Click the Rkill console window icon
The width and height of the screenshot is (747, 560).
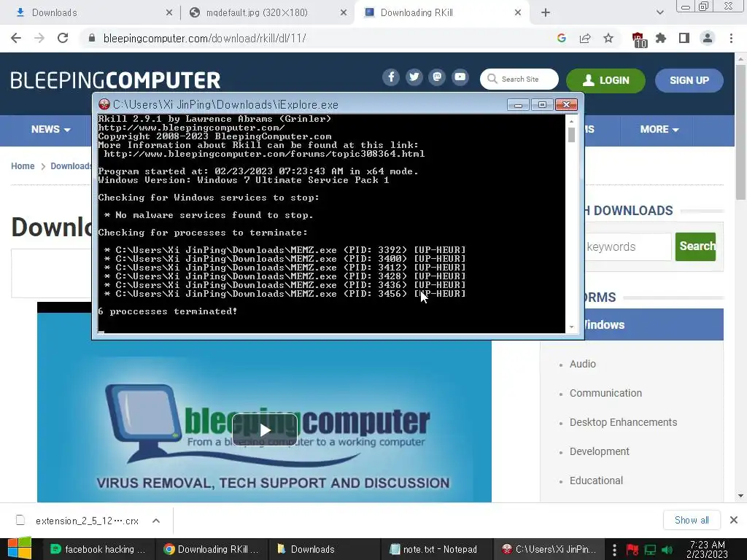pos(104,104)
